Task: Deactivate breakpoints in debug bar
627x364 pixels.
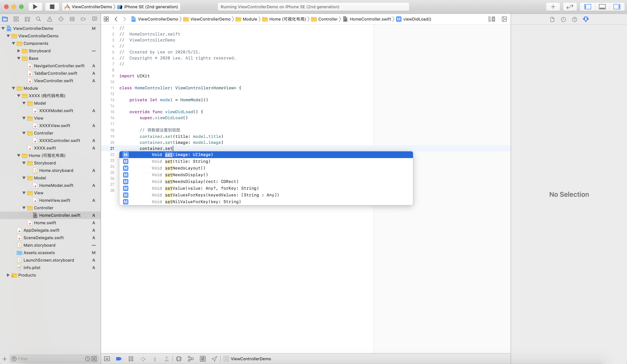Action: (x=119, y=359)
